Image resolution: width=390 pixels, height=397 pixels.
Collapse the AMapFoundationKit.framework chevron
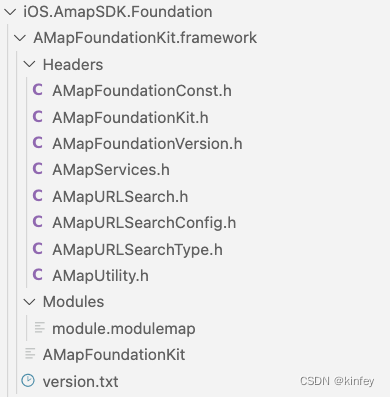pos(20,38)
